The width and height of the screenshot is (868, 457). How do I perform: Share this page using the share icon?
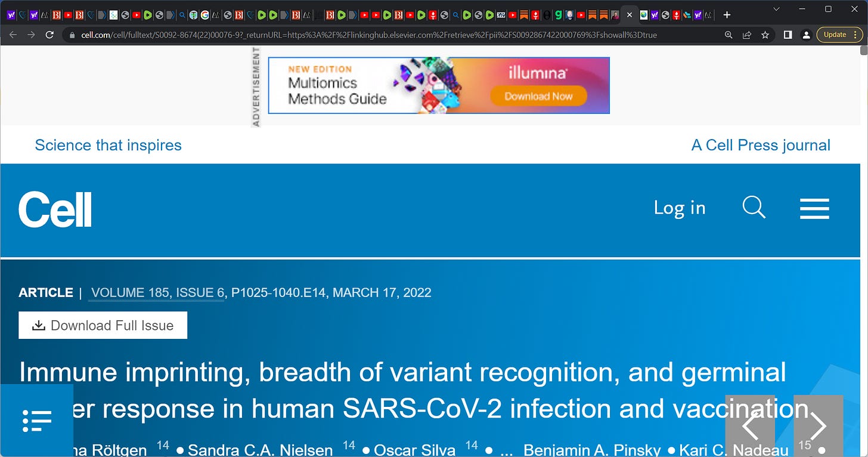746,35
